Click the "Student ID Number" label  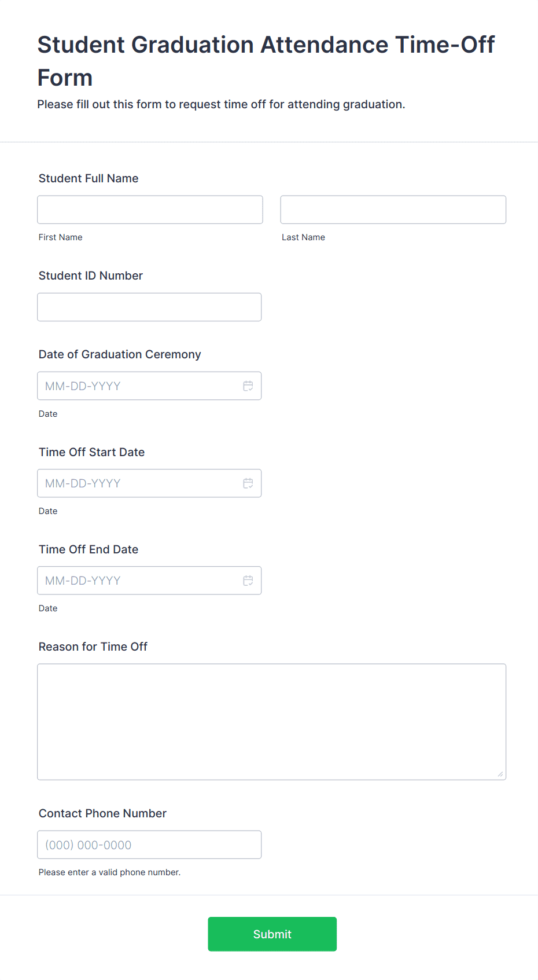(91, 276)
